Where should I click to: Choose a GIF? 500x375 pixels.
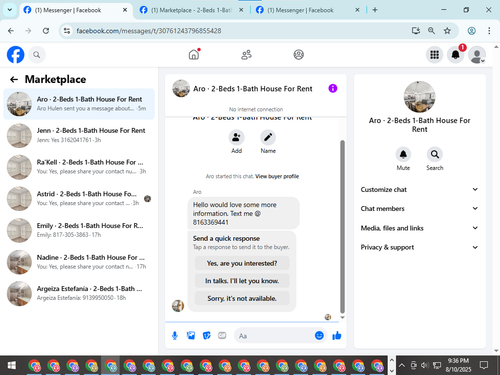(222, 336)
